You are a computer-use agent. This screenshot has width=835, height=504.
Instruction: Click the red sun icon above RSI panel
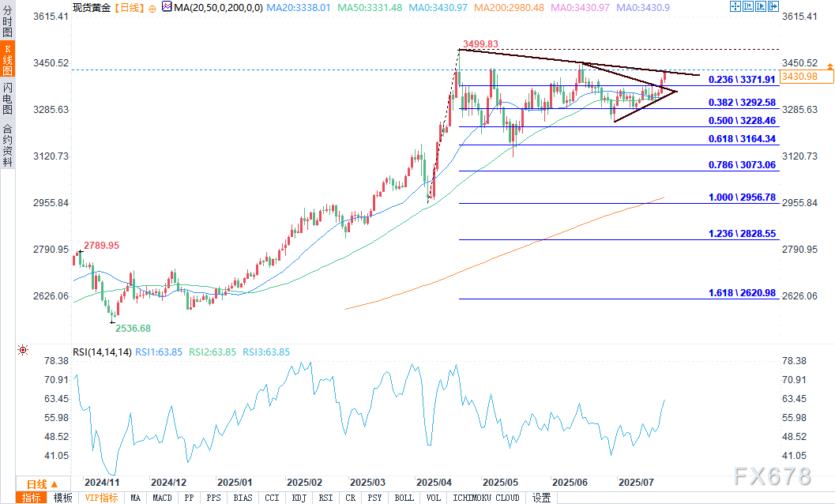(24, 350)
